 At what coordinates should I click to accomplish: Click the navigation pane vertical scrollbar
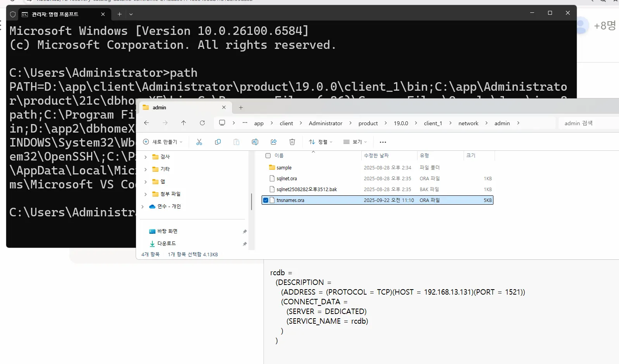[x=252, y=202]
